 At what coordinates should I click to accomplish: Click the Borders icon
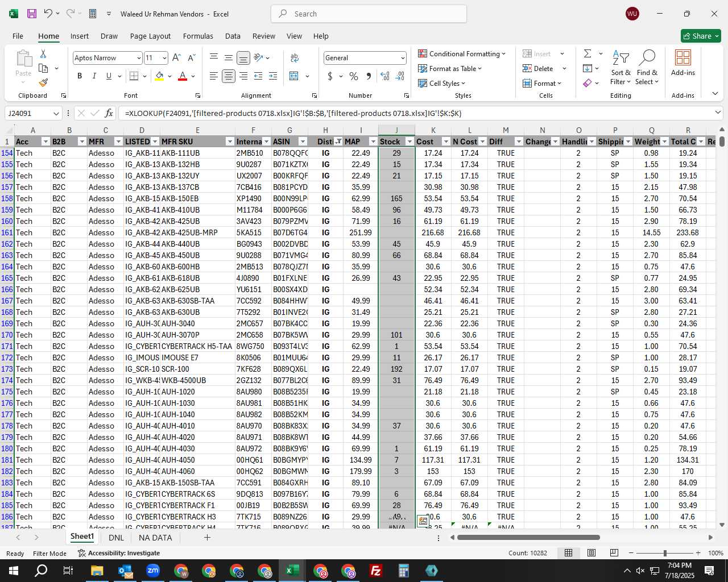tap(134, 76)
